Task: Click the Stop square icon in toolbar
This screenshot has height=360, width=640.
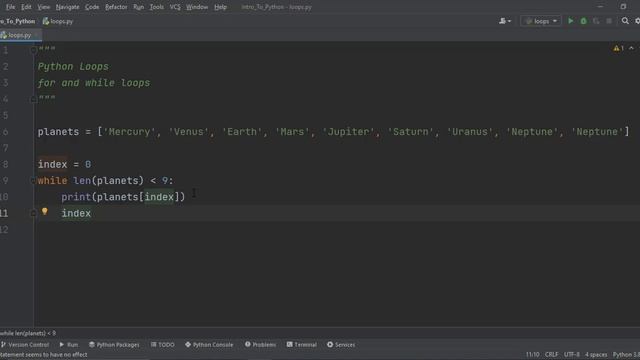Action: click(609, 21)
